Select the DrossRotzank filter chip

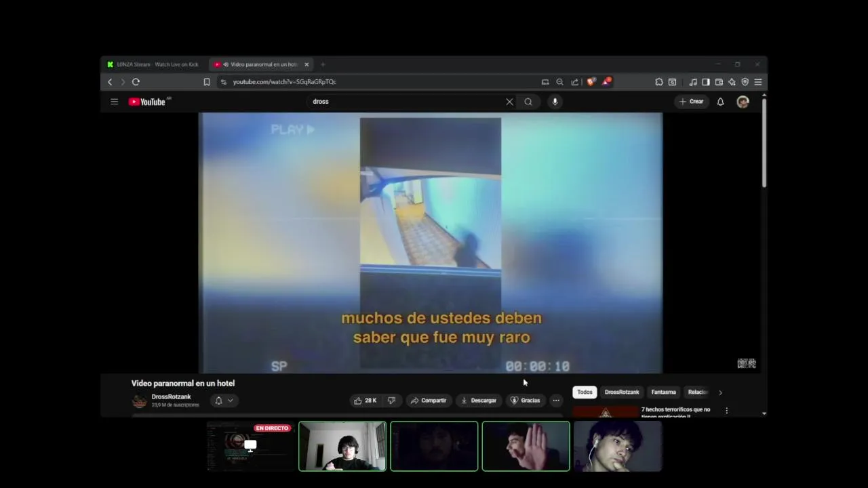coord(622,392)
